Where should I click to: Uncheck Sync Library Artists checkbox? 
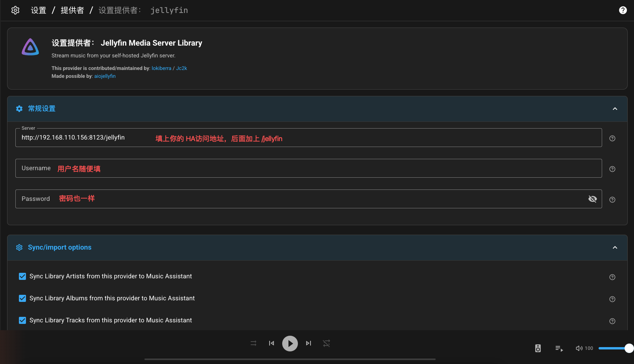22,276
